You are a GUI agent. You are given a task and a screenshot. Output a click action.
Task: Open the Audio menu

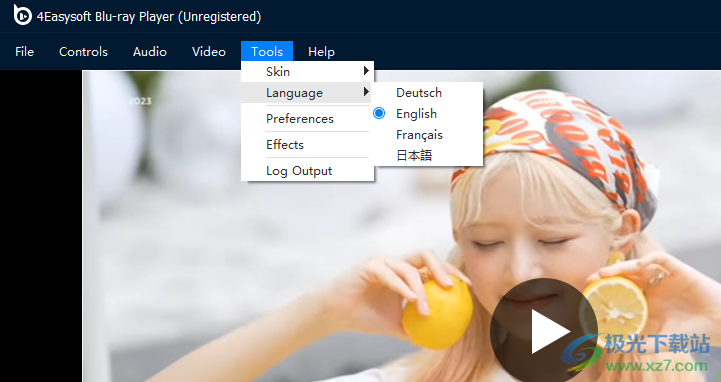pyautogui.click(x=149, y=51)
